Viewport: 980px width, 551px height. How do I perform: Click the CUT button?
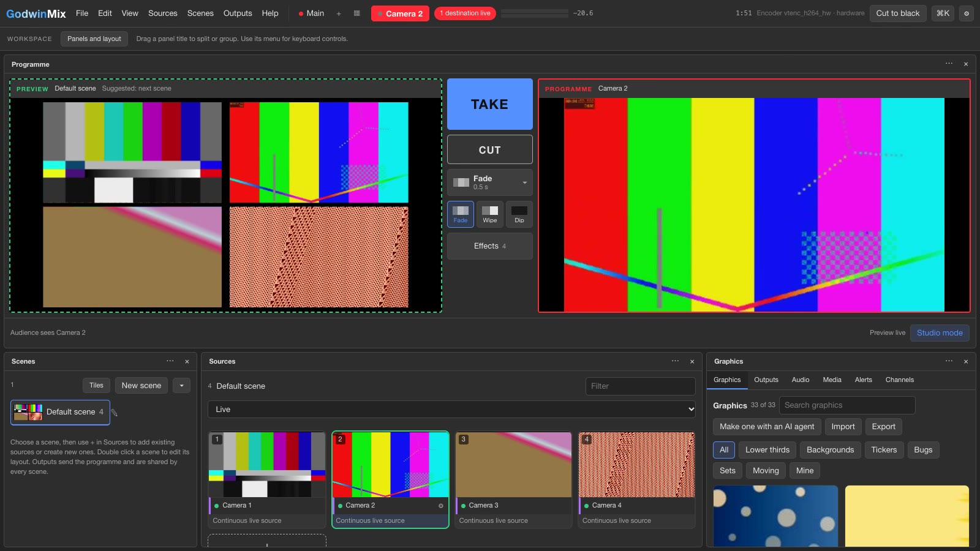pos(490,150)
